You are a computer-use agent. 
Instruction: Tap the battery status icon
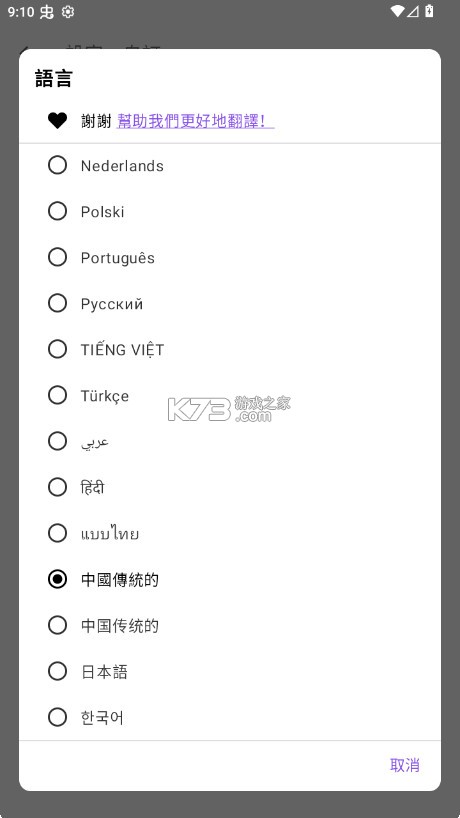pos(429,11)
